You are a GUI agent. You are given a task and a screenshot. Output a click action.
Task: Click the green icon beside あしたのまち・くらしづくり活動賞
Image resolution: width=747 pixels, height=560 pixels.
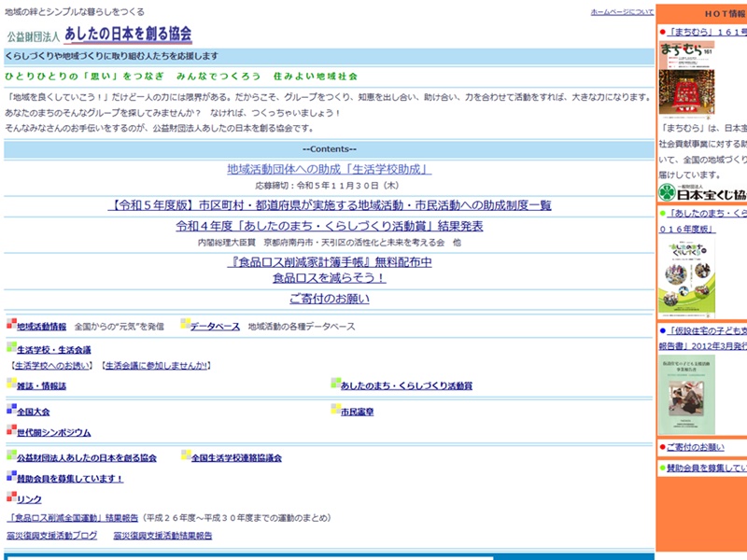tap(336, 384)
